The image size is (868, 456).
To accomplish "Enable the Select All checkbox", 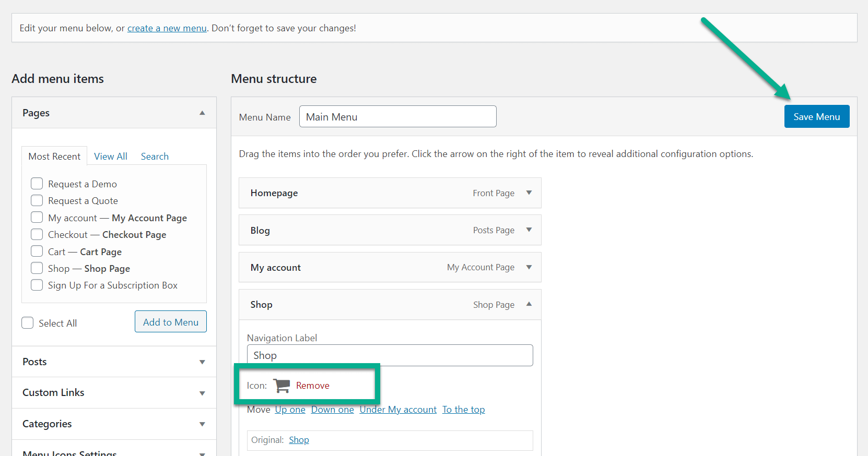I will (28, 323).
